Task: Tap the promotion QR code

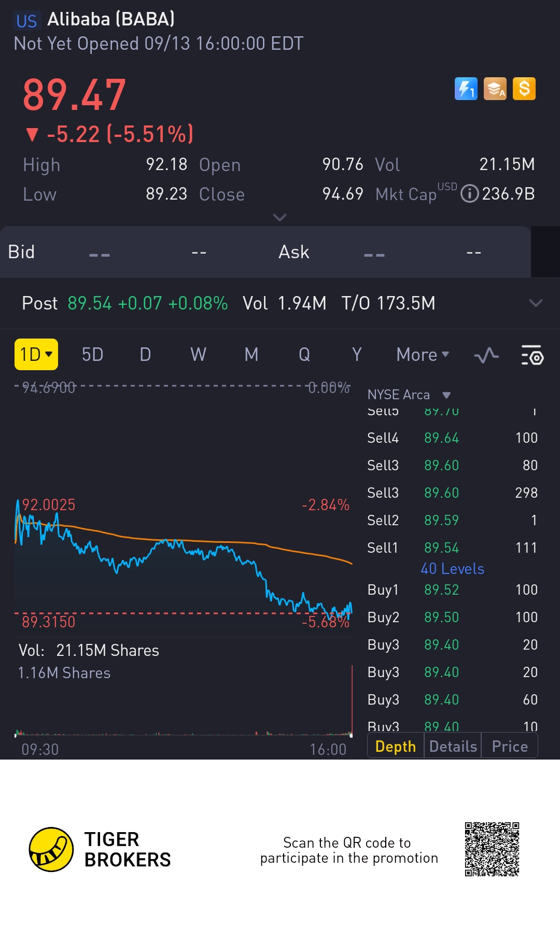Action: pyautogui.click(x=492, y=849)
